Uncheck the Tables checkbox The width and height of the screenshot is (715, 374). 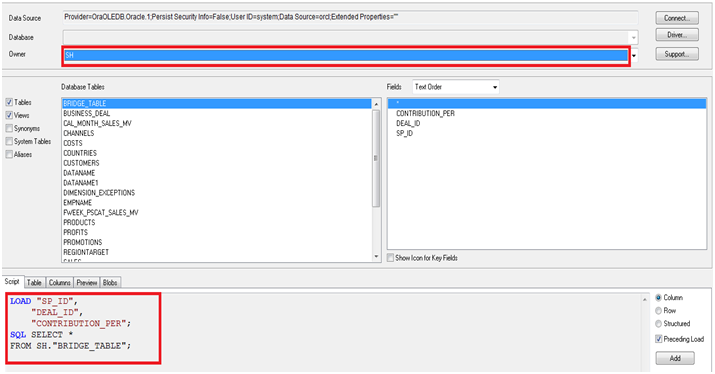[9, 102]
